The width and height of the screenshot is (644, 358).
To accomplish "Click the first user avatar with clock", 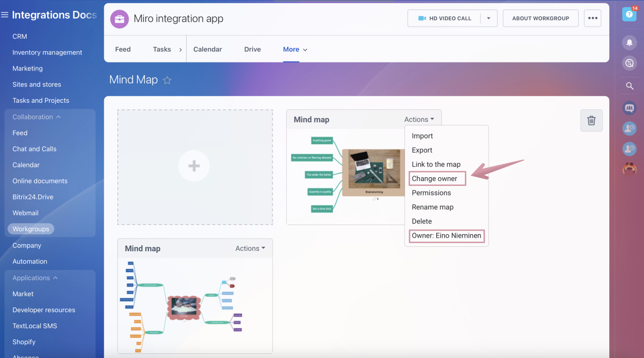I will tap(629, 128).
